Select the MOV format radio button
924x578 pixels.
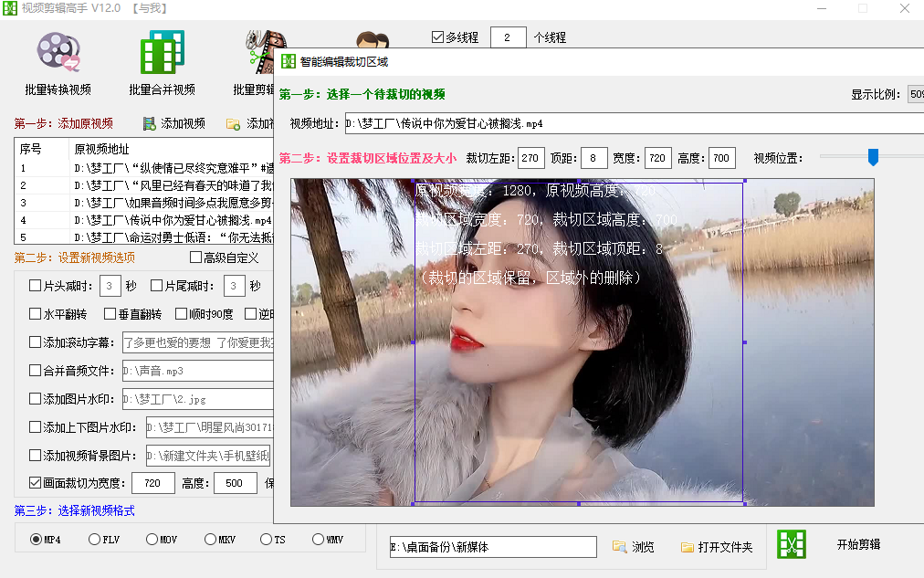pyautogui.click(x=152, y=539)
